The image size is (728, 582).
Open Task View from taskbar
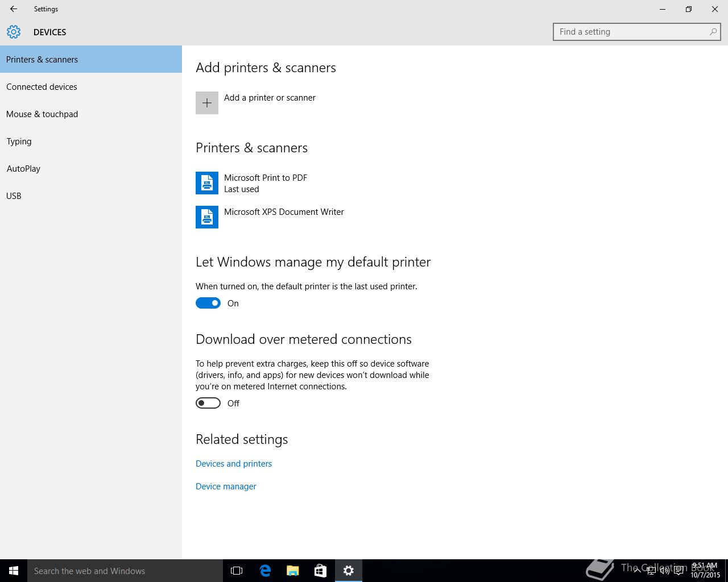237,571
